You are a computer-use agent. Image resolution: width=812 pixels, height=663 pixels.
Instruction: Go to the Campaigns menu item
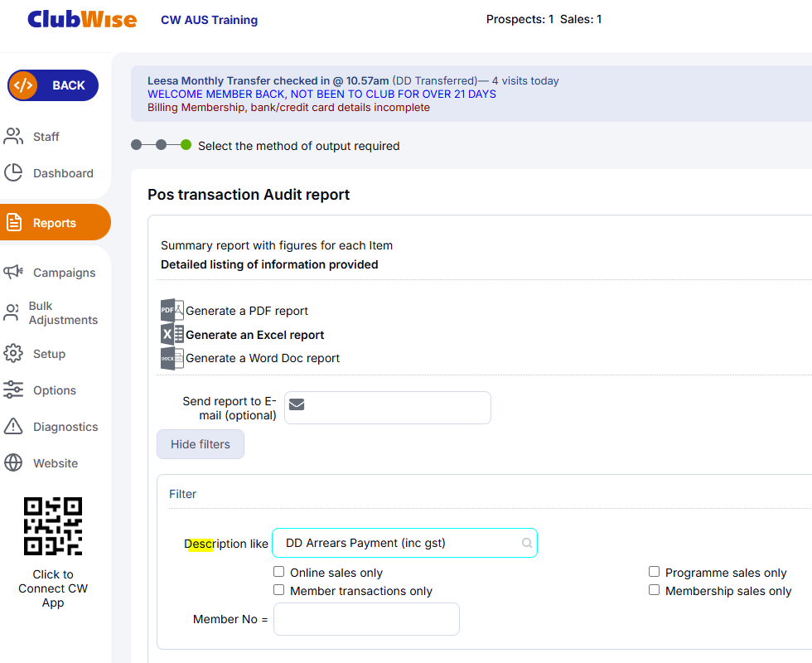65,273
